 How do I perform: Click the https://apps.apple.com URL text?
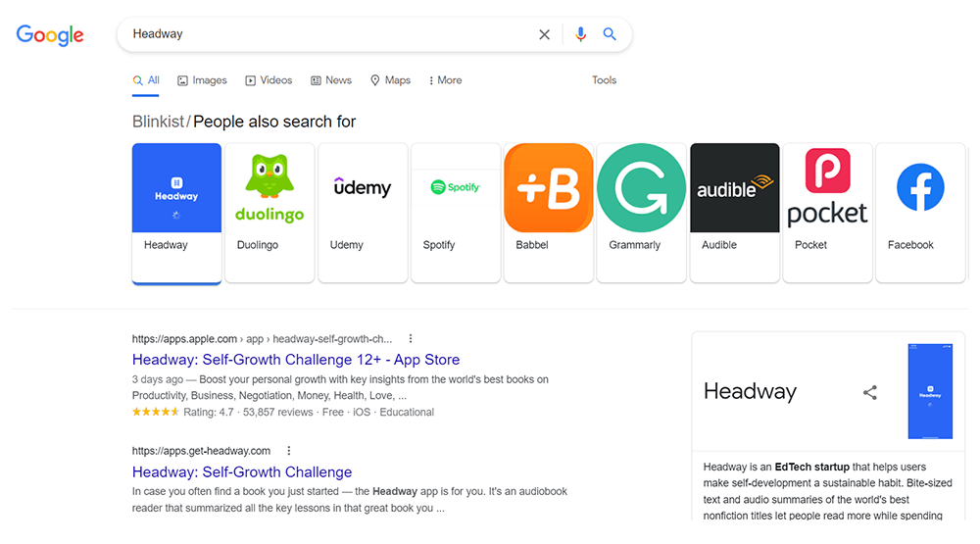coord(184,339)
